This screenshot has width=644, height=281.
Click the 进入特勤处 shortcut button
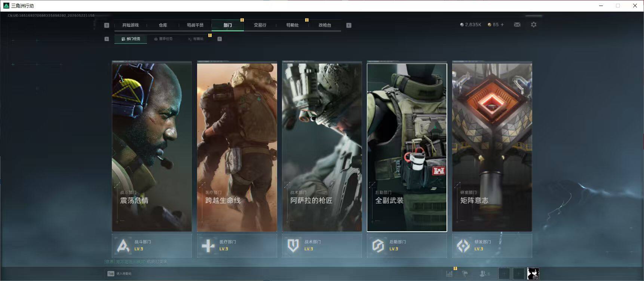[120, 274]
